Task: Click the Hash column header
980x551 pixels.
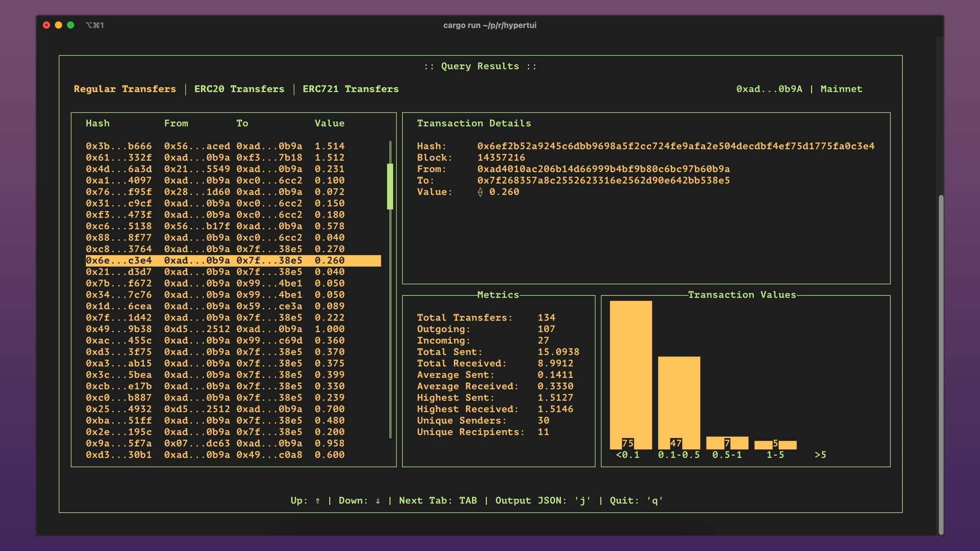Action: (97, 123)
